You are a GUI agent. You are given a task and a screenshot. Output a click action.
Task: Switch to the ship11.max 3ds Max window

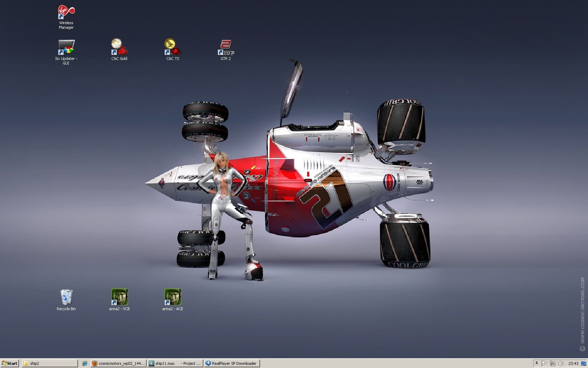pos(175,363)
